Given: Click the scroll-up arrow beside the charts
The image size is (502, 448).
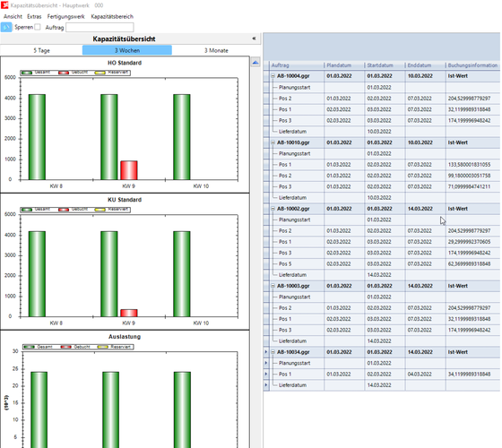Looking at the screenshot, I should coord(255,63).
